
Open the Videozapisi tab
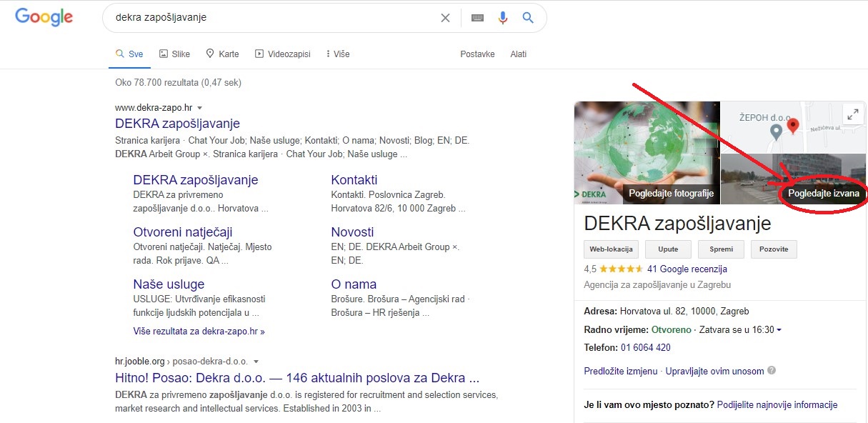283,54
